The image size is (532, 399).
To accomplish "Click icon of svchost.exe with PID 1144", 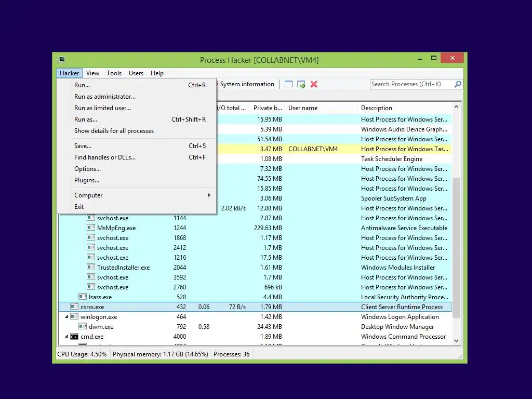I will [90, 218].
